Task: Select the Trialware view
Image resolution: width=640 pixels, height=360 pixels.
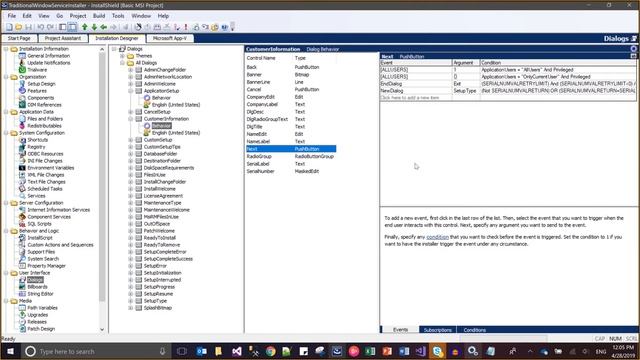Action: 37,70
